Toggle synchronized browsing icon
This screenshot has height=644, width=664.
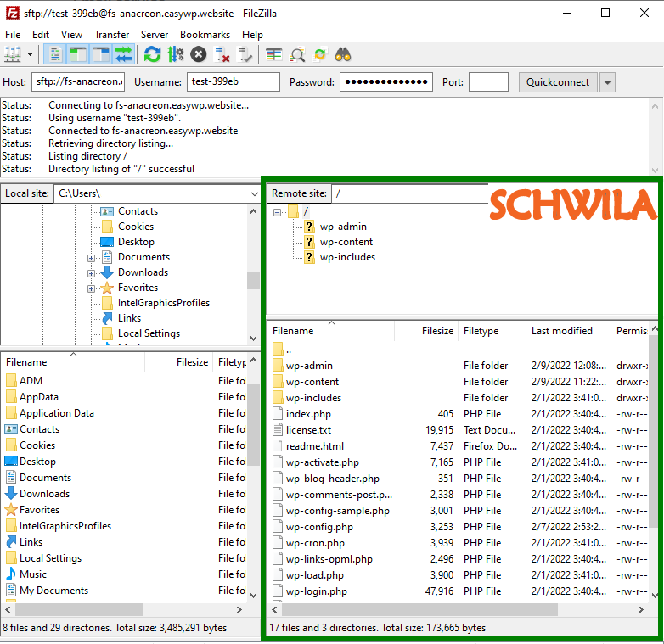(x=320, y=54)
